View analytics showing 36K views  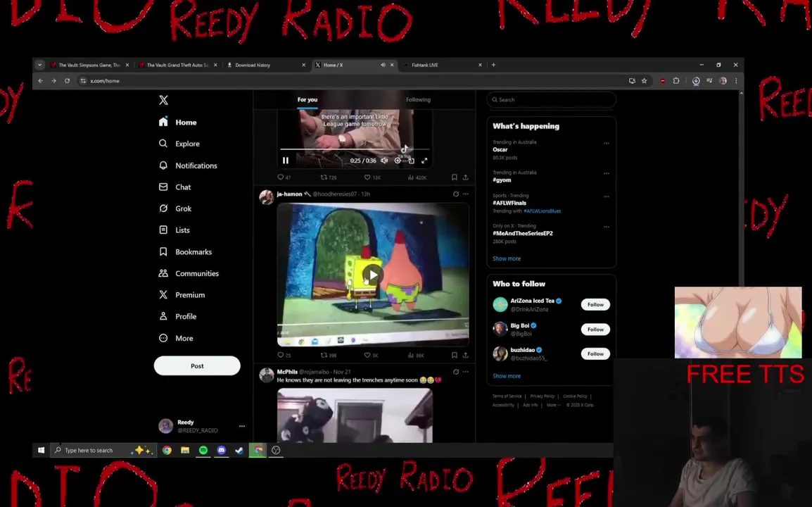coord(416,355)
